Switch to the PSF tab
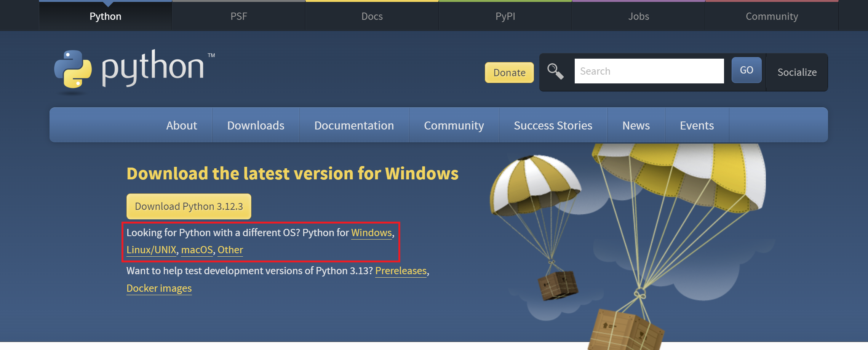The image size is (868, 350). 239,16
